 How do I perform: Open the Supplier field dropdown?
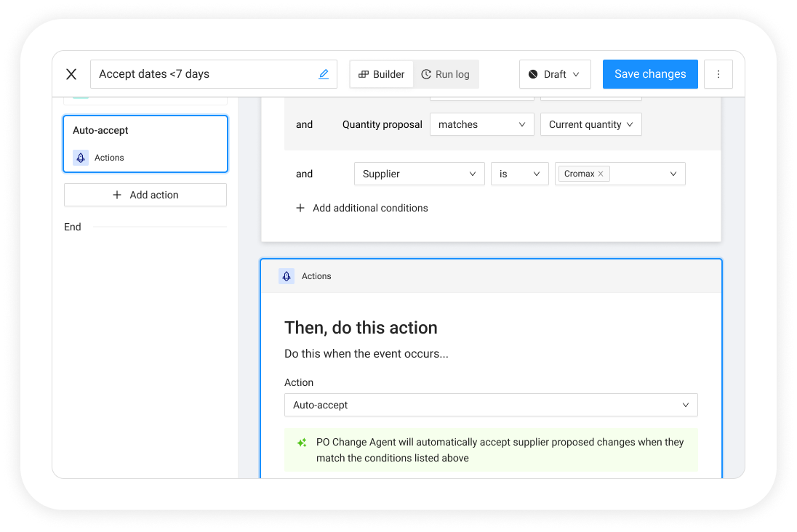(419, 174)
